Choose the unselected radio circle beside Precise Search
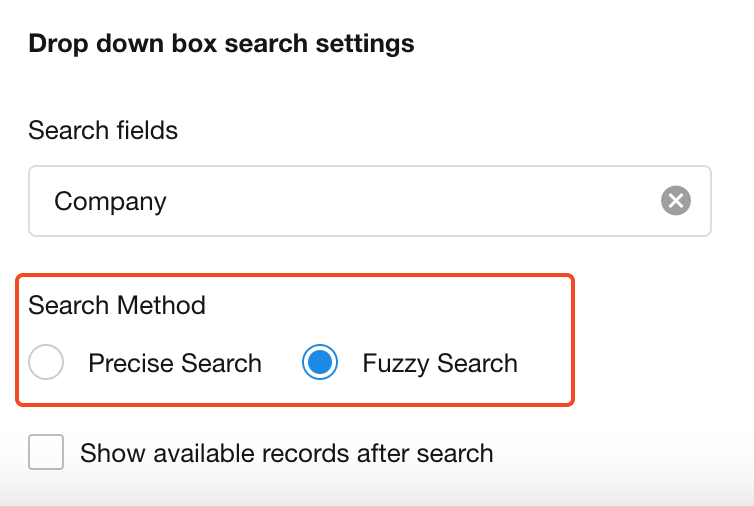Viewport: 754px width, 506px height. click(47, 363)
